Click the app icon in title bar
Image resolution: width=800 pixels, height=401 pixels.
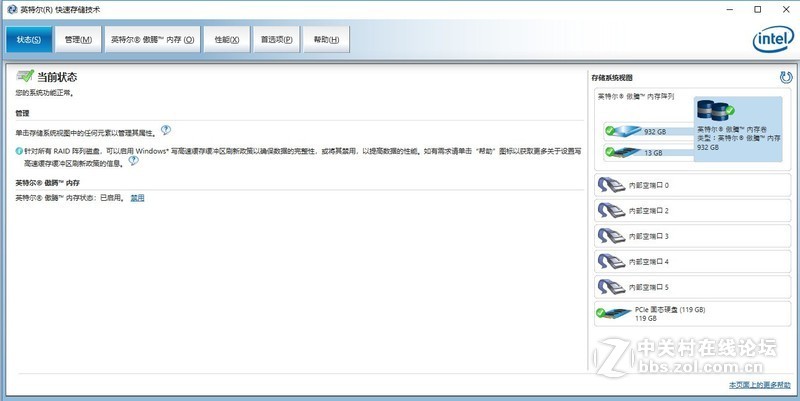pyautogui.click(x=12, y=10)
